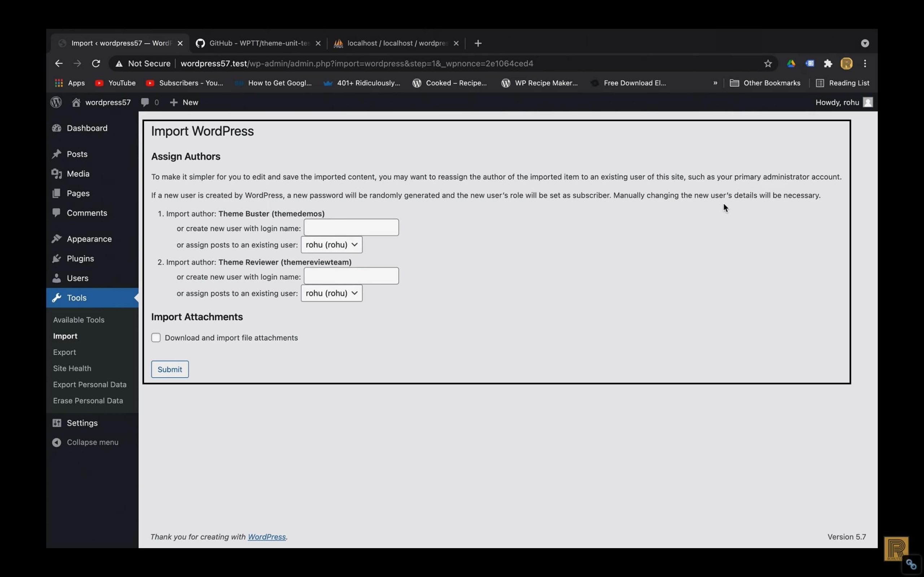The width and height of the screenshot is (924, 577).
Task: Toggle the import attachments checkbox
Action: point(155,337)
